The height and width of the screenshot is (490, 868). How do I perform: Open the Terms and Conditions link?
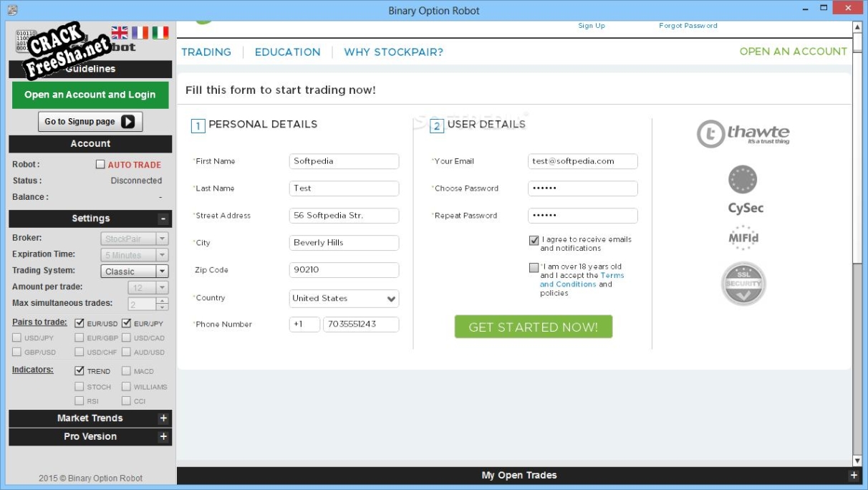582,280
